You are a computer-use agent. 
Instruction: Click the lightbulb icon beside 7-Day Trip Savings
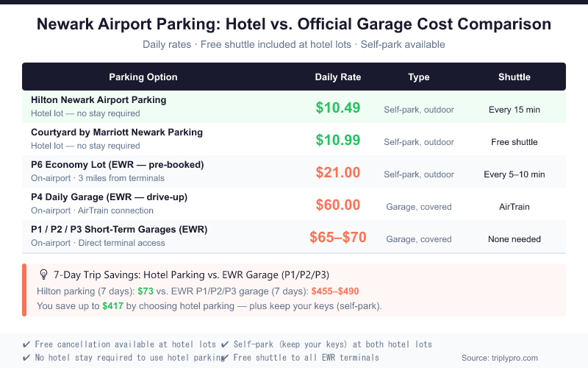[x=43, y=275]
